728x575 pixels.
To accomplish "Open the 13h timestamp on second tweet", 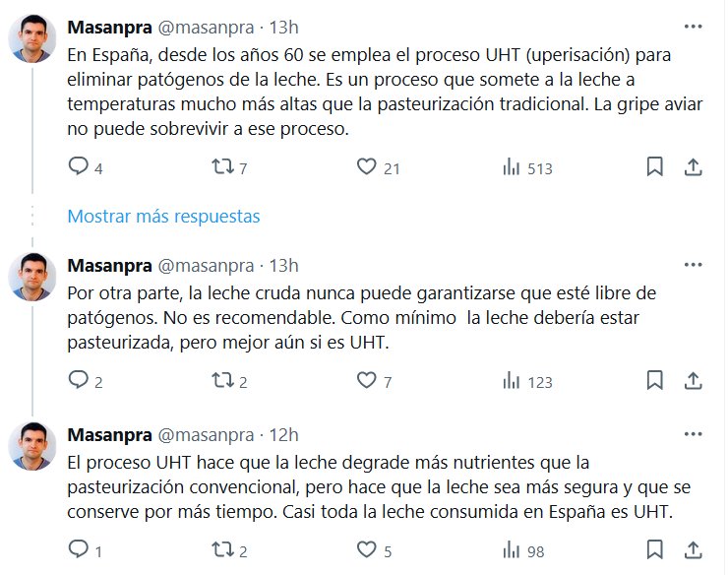I will pos(283,265).
